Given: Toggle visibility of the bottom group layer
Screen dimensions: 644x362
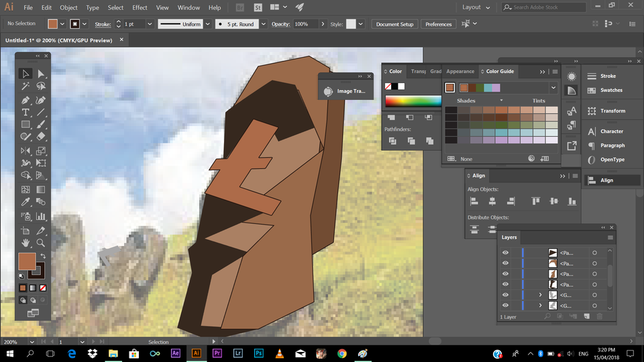Looking at the screenshot, I should (505, 306).
